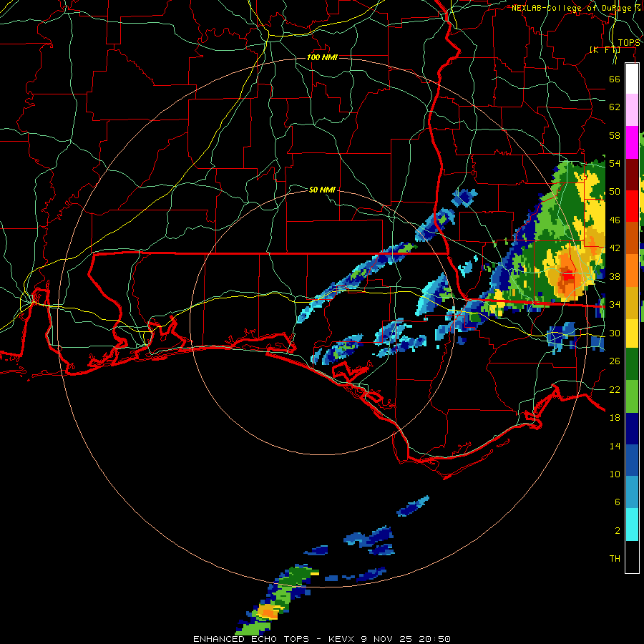This screenshot has width=644, height=644.
Task: Click the '10' legend value
Action: click(x=615, y=474)
